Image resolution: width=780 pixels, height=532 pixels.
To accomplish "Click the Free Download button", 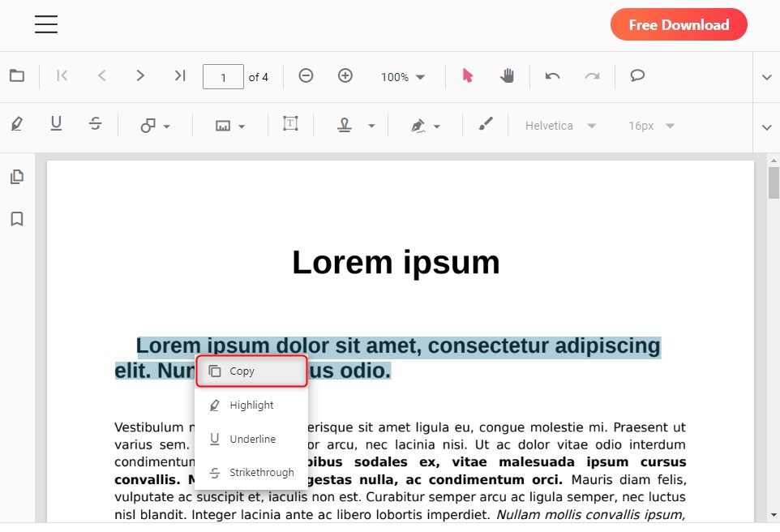I will click(678, 24).
